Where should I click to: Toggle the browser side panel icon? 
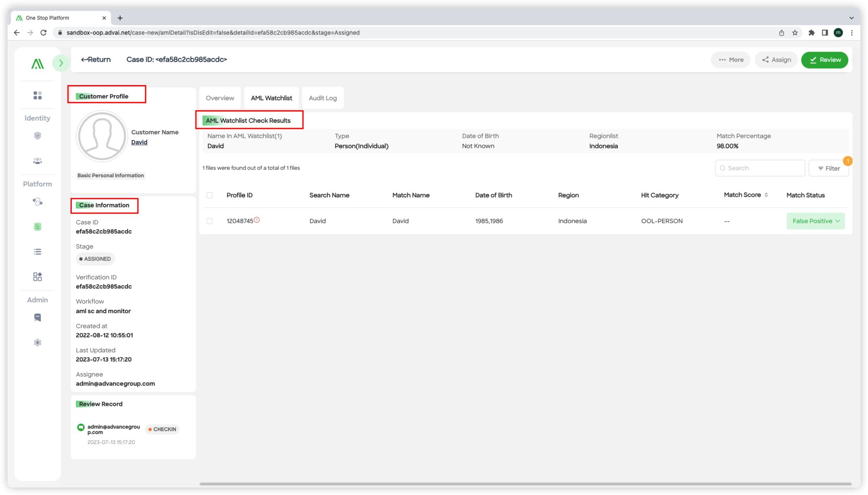coord(825,33)
